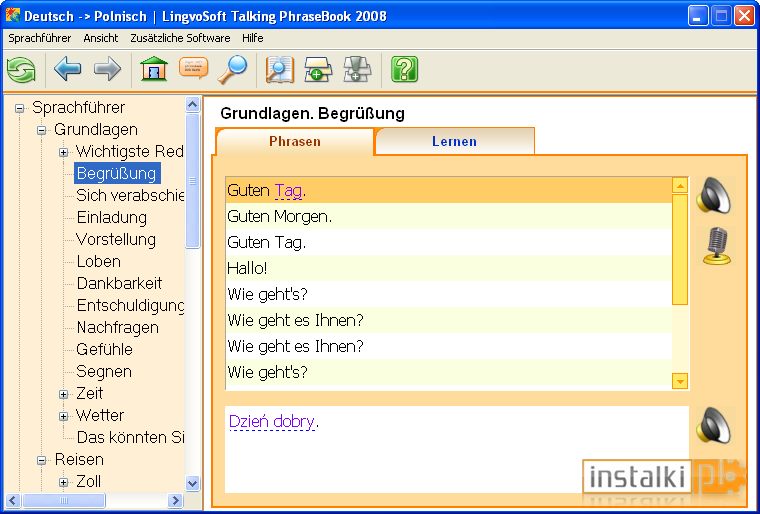This screenshot has height=514, width=760.
Task: Open the home building icon
Action: point(154,69)
